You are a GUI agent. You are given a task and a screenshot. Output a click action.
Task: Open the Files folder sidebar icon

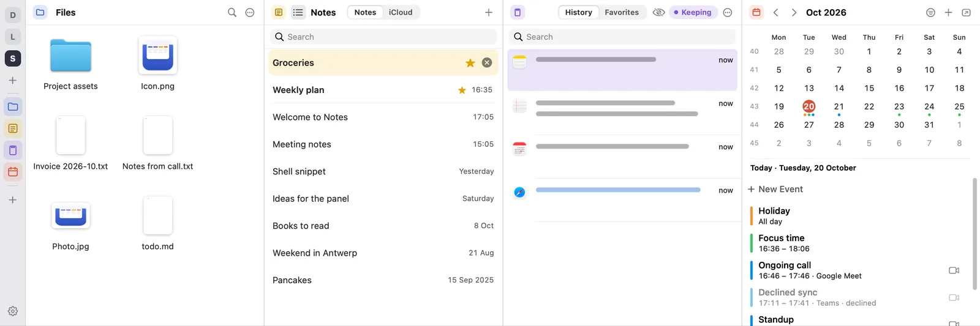[13, 106]
